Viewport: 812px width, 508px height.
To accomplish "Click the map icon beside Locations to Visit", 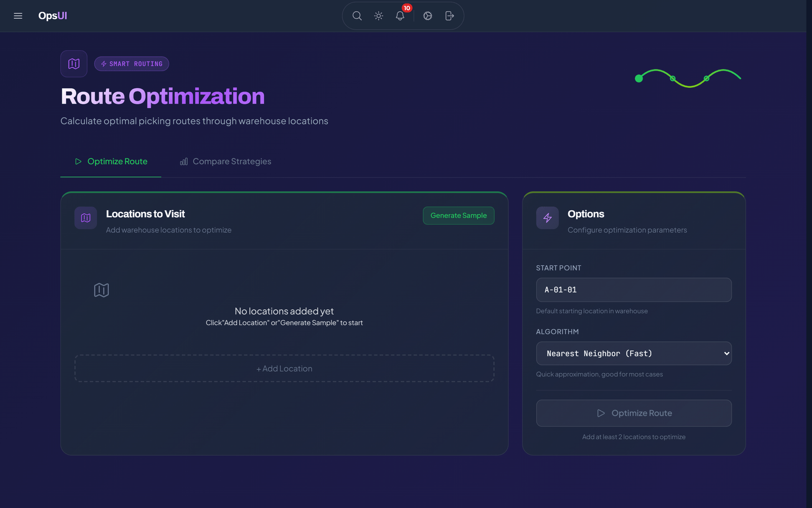I will 86,218.
